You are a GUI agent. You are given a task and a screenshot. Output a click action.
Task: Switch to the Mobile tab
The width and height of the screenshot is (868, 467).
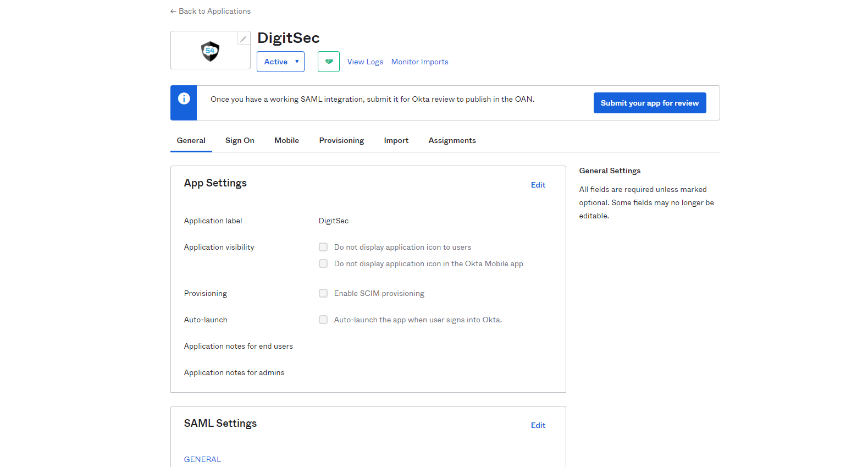[287, 140]
